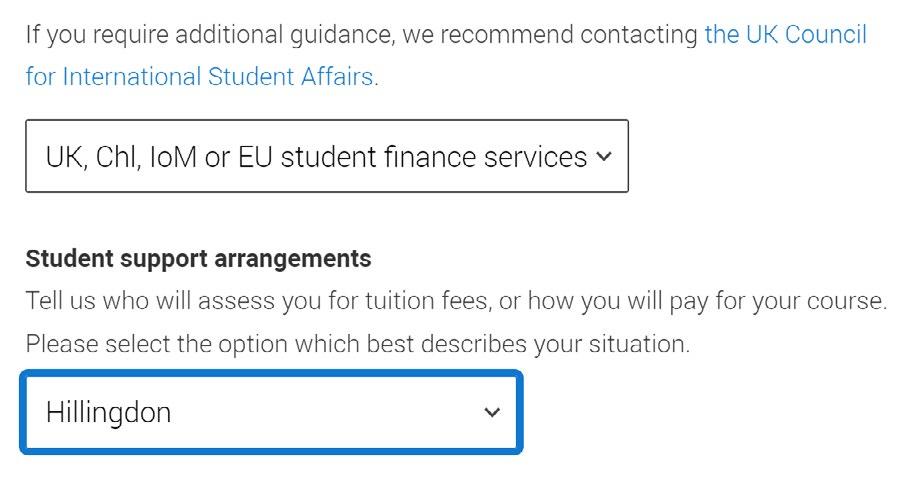Viewport: 913px width, 492px height.
Task: Click the 'for International Student Affairs' link text
Action: pyautogui.click(x=200, y=77)
